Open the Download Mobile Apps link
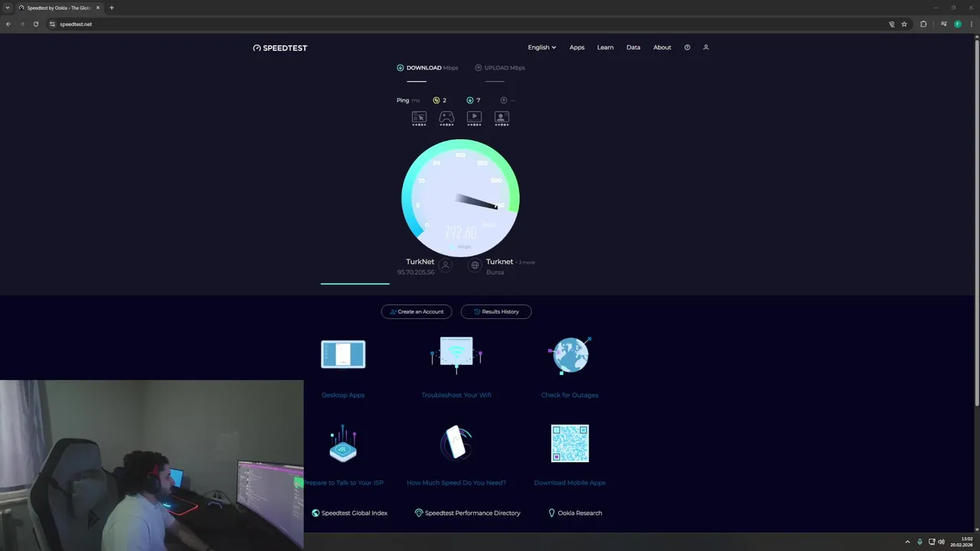 click(570, 483)
